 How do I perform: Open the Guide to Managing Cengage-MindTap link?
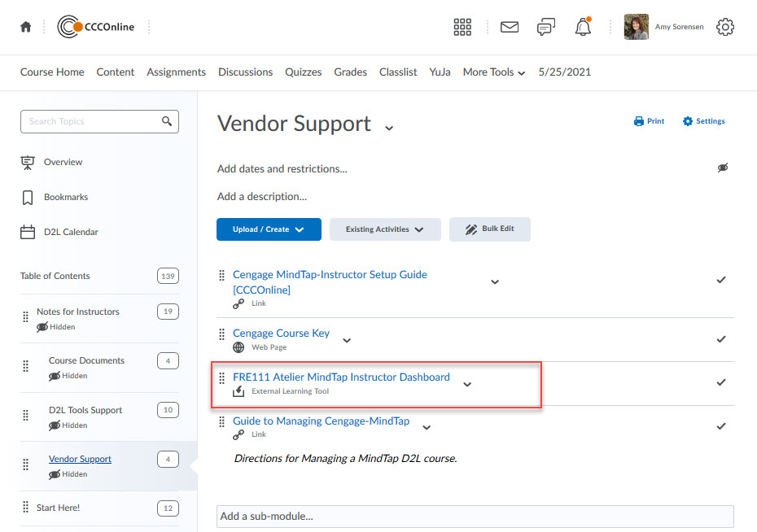tap(321, 421)
